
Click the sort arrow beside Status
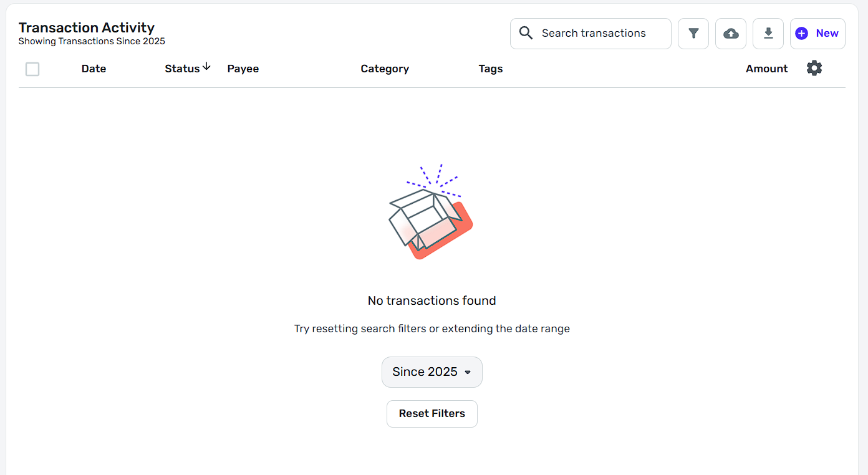pyautogui.click(x=206, y=67)
